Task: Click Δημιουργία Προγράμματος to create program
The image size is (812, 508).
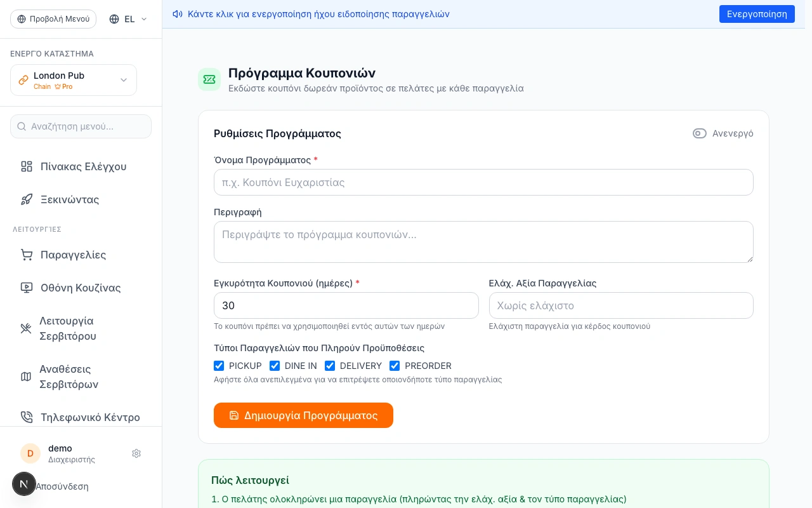Action: coord(303,415)
